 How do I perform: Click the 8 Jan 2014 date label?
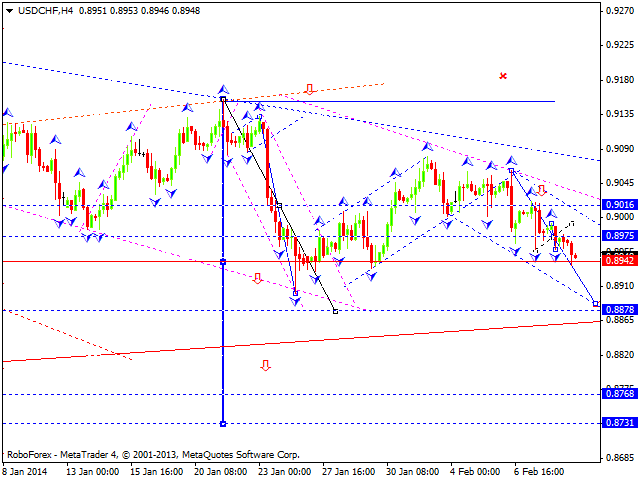(x=22, y=472)
